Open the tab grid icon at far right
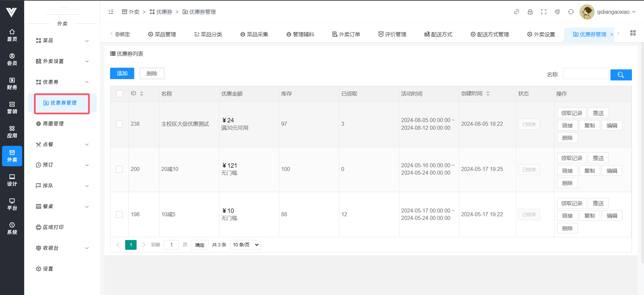644x295 pixels. click(633, 33)
